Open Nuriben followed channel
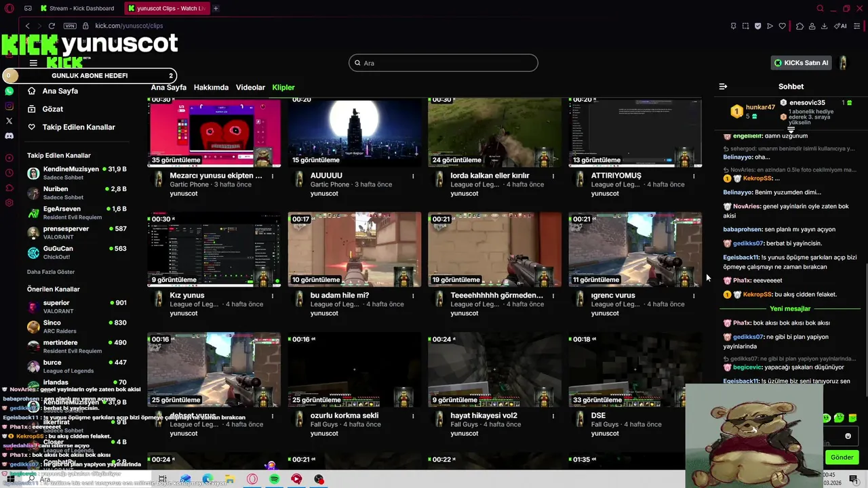The height and width of the screenshot is (488, 868). tap(77, 193)
